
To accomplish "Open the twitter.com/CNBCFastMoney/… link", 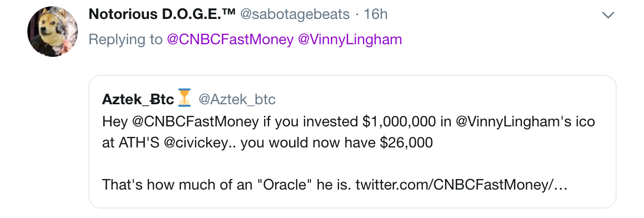I will (x=461, y=185).
